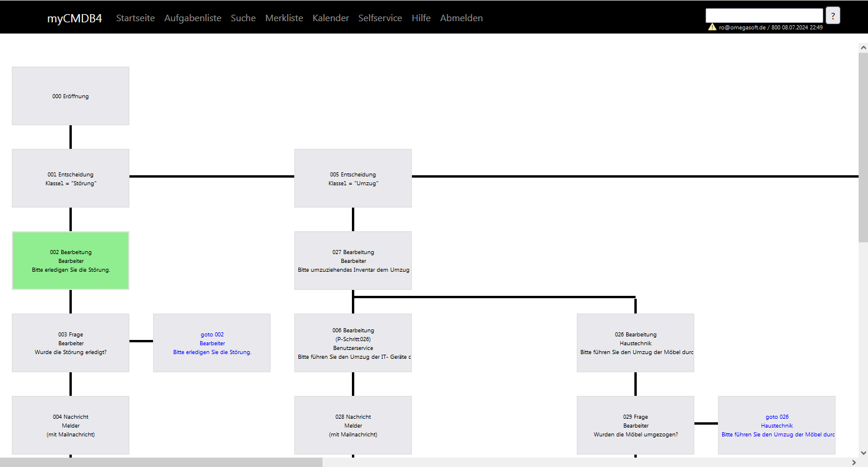Open the Startseite menu item

pos(135,18)
